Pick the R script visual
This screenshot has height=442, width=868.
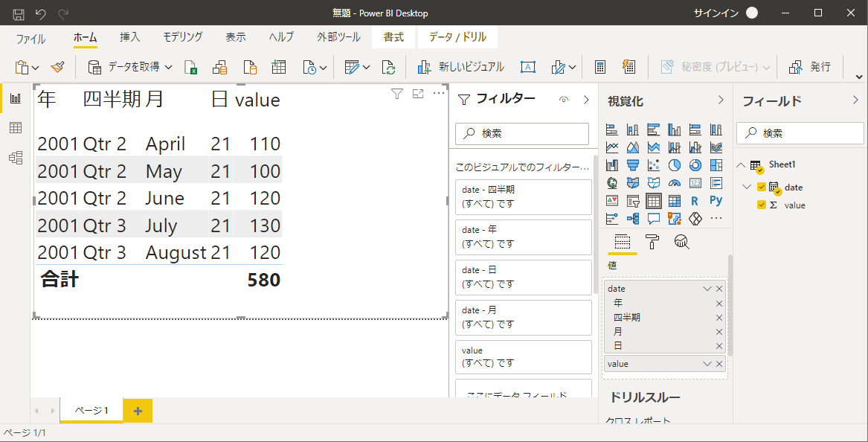695,200
